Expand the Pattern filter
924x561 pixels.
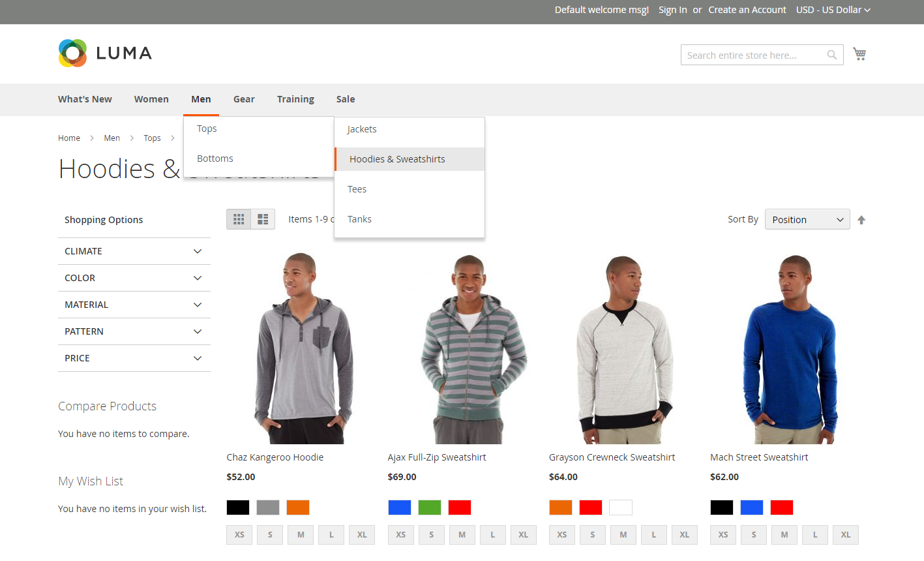point(134,331)
